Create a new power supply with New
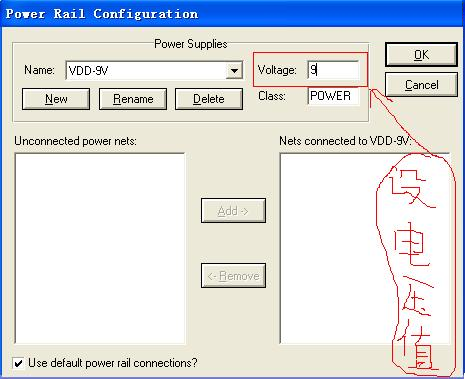465x379 pixels. tap(56, 99)
